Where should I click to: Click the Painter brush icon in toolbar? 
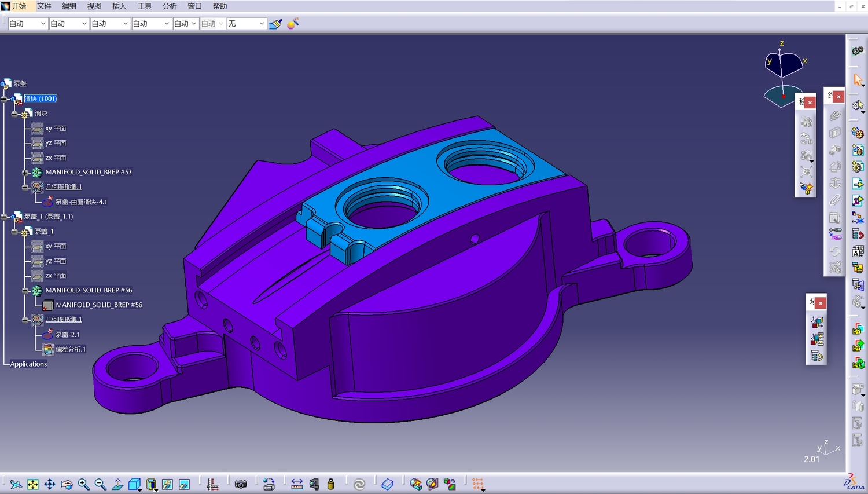[276, 24]
